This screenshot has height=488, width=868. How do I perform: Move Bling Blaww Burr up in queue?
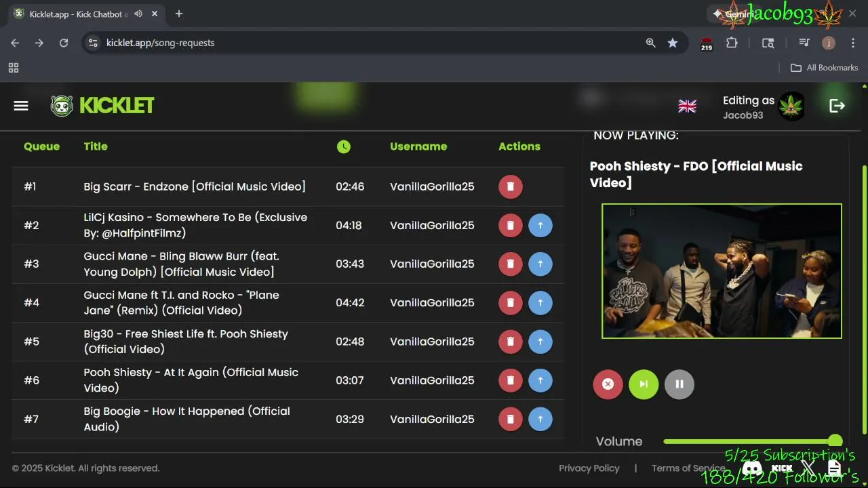[x=540, y=264]
